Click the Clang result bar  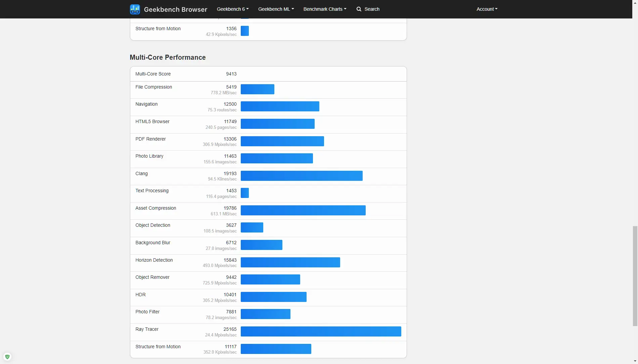(302, 176)
